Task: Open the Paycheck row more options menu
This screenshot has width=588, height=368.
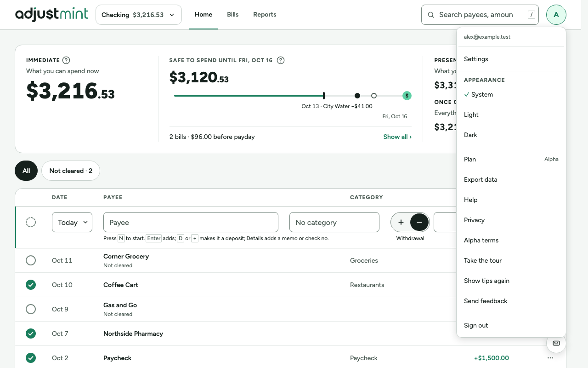Action: [x=550, y=358]
